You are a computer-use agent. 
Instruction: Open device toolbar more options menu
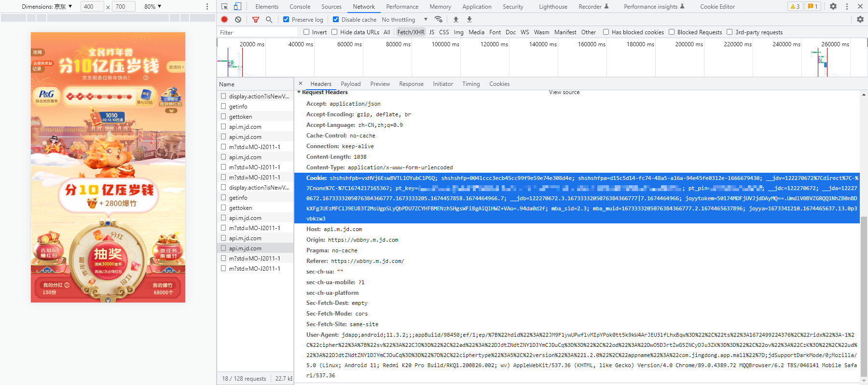(207, 6)
